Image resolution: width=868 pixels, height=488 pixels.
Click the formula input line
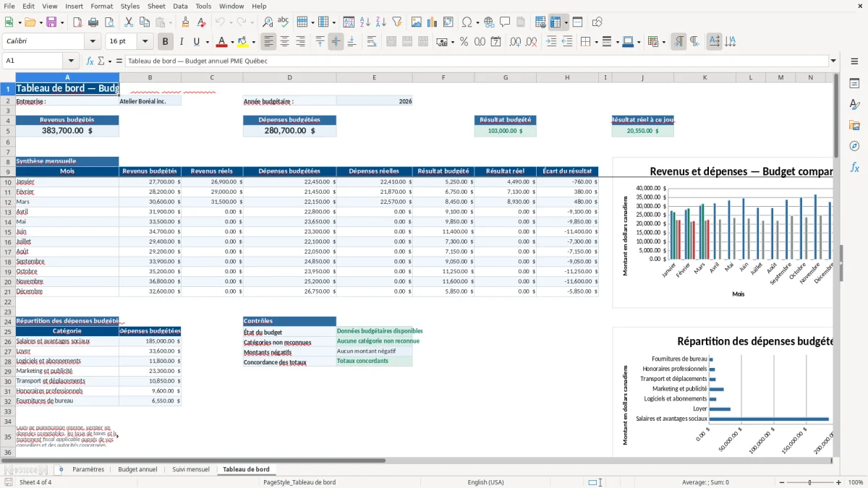click(476, 61)
